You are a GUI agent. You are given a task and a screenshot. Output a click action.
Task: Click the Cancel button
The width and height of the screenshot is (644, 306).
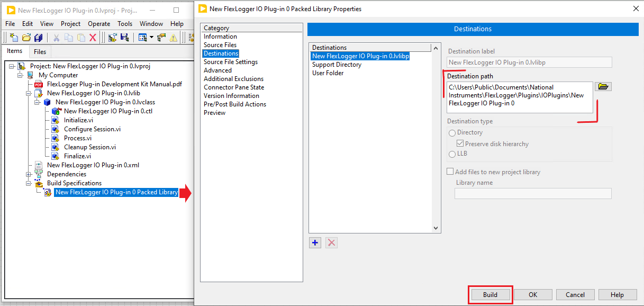pyautogui.click(x=575, y=295)
